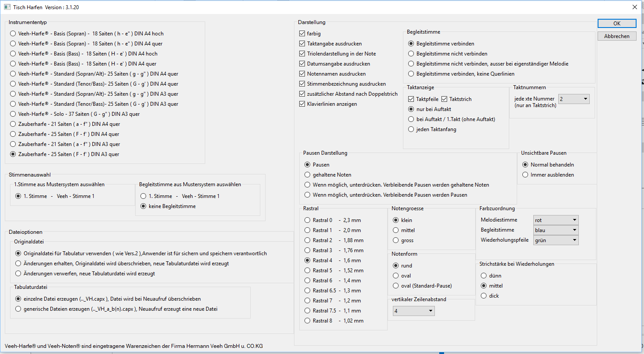Viewport: 644px width, 354px height.
Task: Toggle the Taktstrich checkbox
Action: pos(444,99)
